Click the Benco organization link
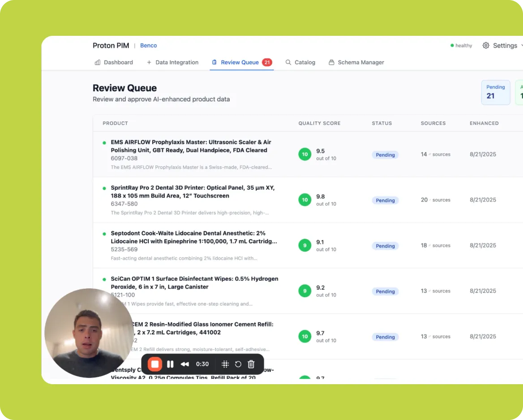 [x=148, y=45]
